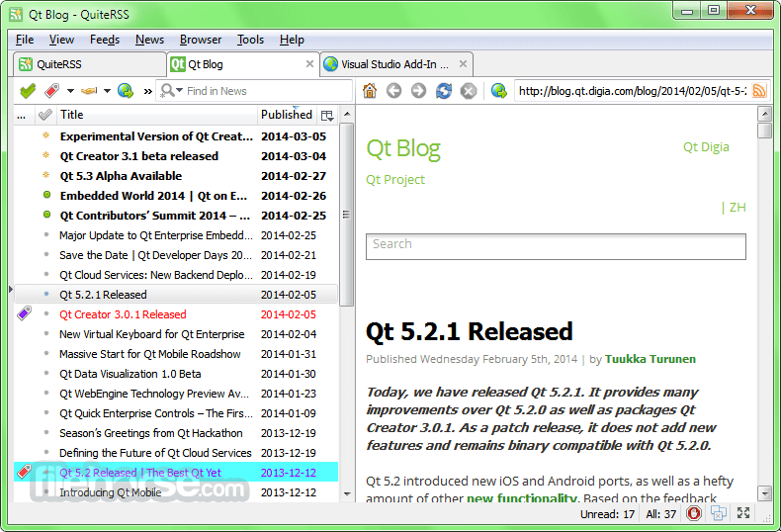
Task: Click the browser Stop loading icon
Action: (x=469, y=91)
